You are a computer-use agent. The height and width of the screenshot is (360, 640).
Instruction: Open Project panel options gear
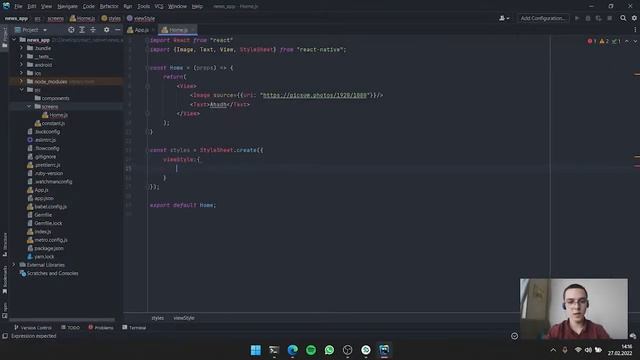(x=107, y=30)
